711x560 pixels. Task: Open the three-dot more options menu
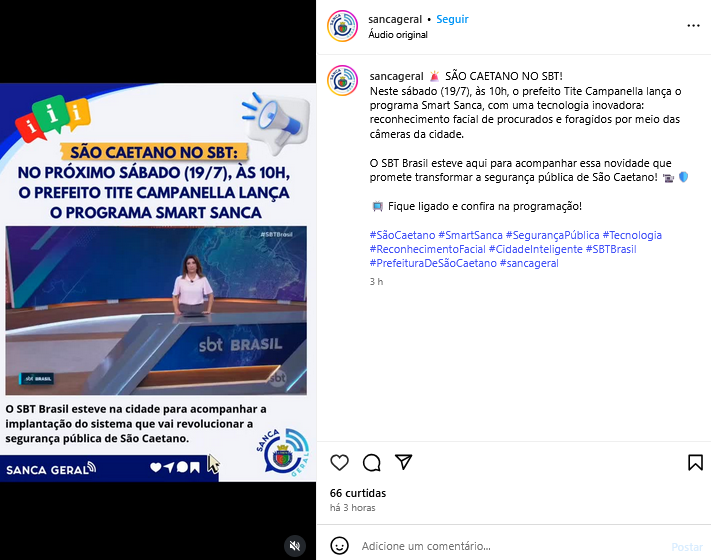pyautogui.click(x=693, y=25)
